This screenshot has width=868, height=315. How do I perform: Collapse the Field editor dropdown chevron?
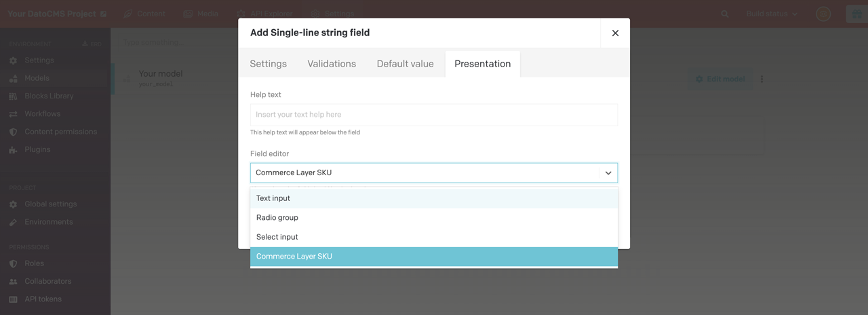pos(608,173)
